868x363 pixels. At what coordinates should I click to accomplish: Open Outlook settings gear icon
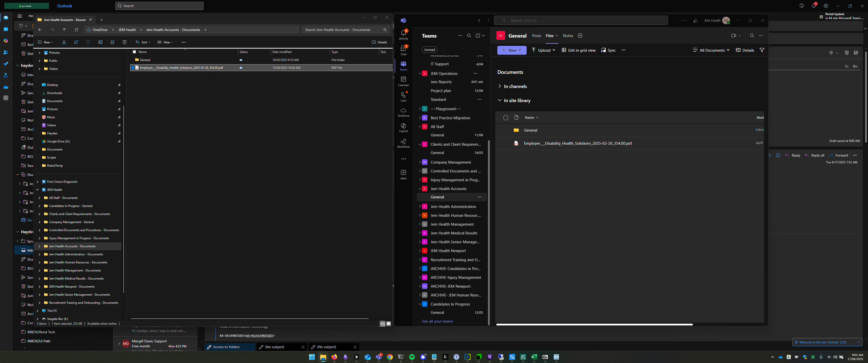point(826,6)
